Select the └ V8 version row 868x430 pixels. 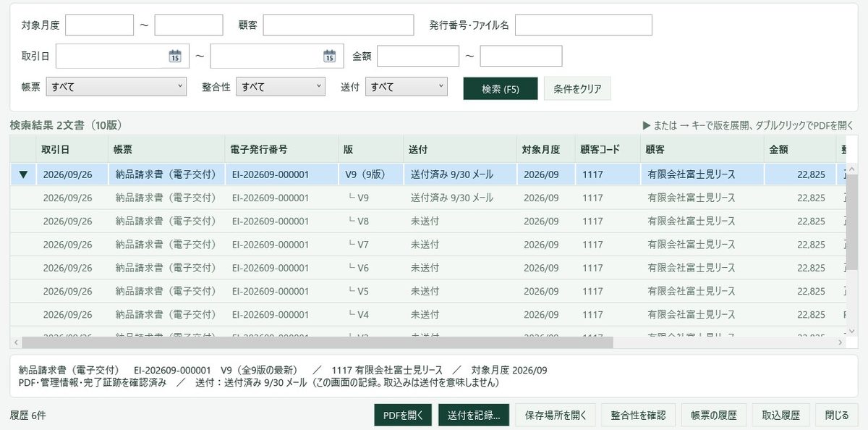(428, 221)
